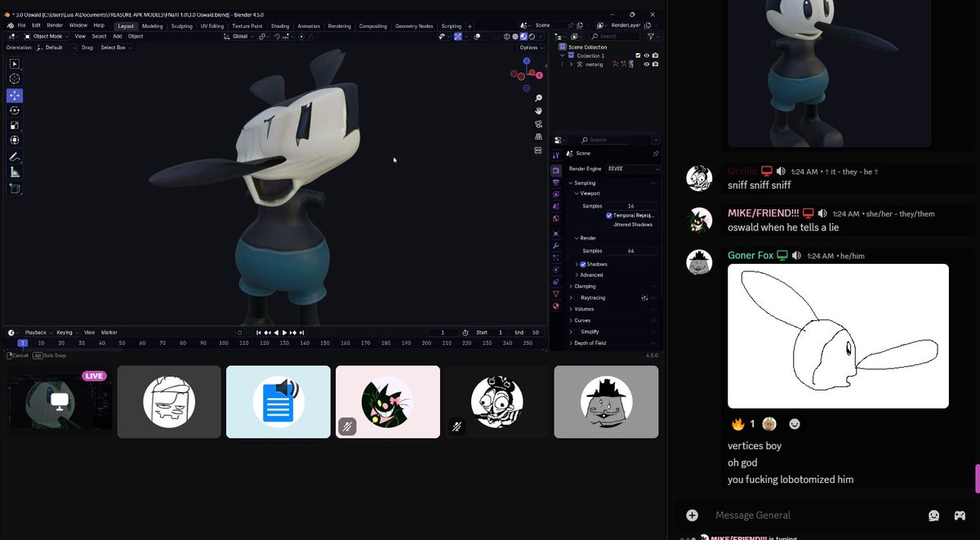Select material preview viewport shading
This screenshot has height=540, width=980.
[x=523, y=36]
